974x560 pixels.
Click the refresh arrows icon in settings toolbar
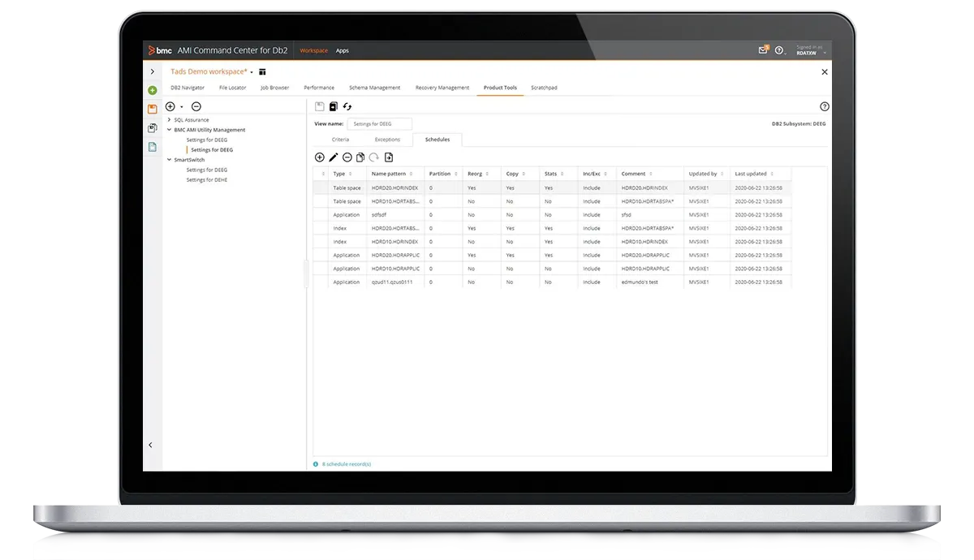(x=347, y=106)
